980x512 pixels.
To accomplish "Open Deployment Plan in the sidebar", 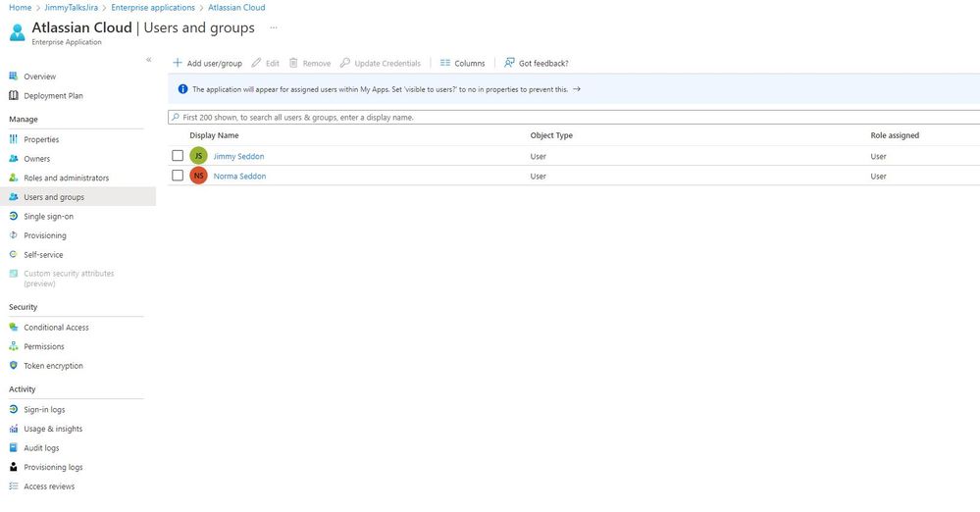I will [x=53, y=96].
